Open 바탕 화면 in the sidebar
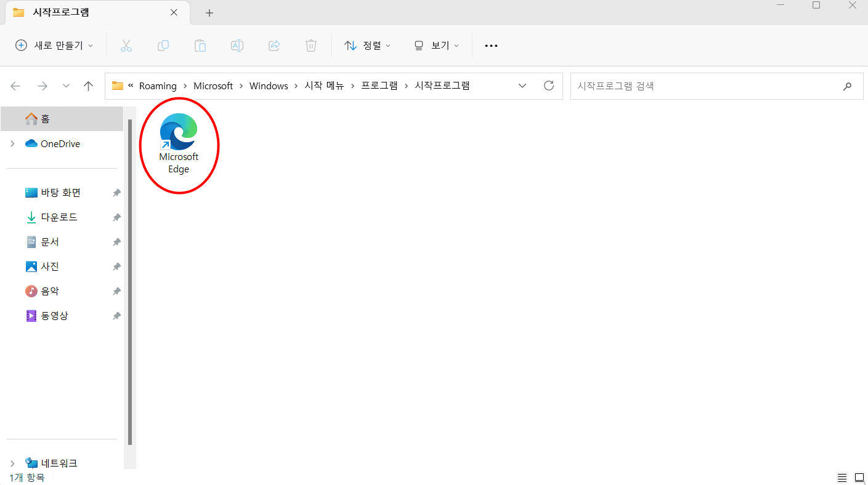Viewport: 868px width, 485px height. tap(62, 193)
